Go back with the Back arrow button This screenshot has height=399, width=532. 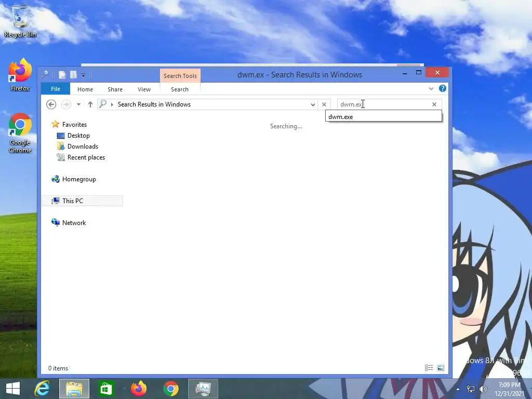pos(51,104)
